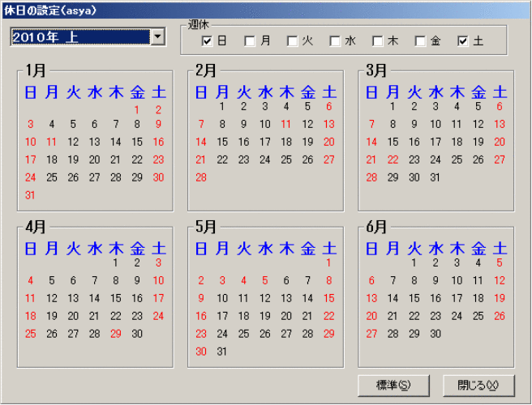This screenshot has width=532, height=405.
Task: Open the 2010年 上 period dropdown arrow
Action: tap(157, 36)
